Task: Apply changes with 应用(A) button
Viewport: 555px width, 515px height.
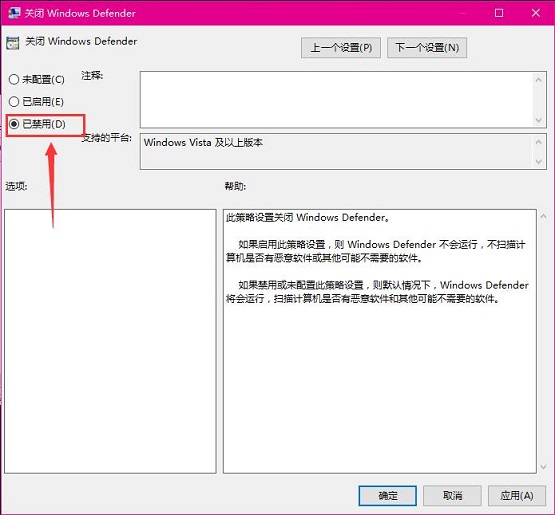Action: point(517,496)
